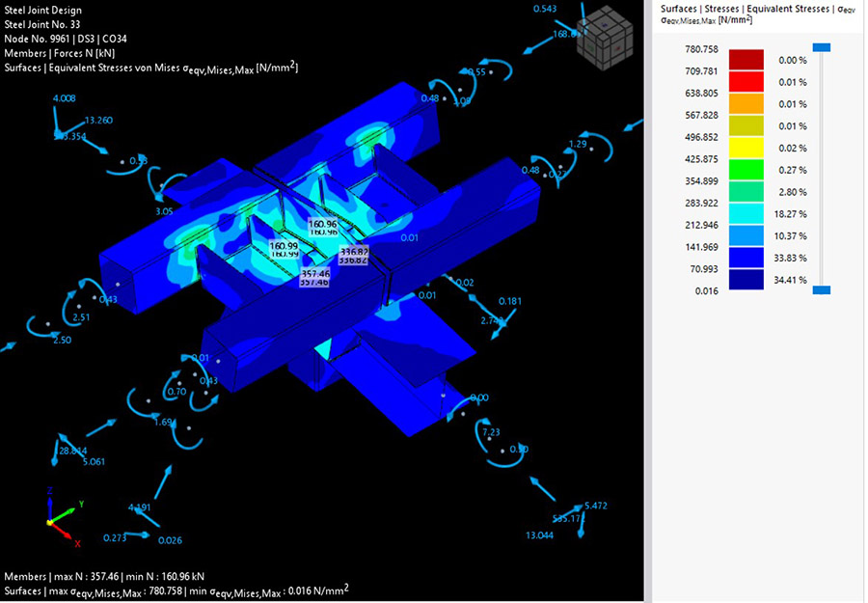Select the orange legend color swatch

point(746,104)
